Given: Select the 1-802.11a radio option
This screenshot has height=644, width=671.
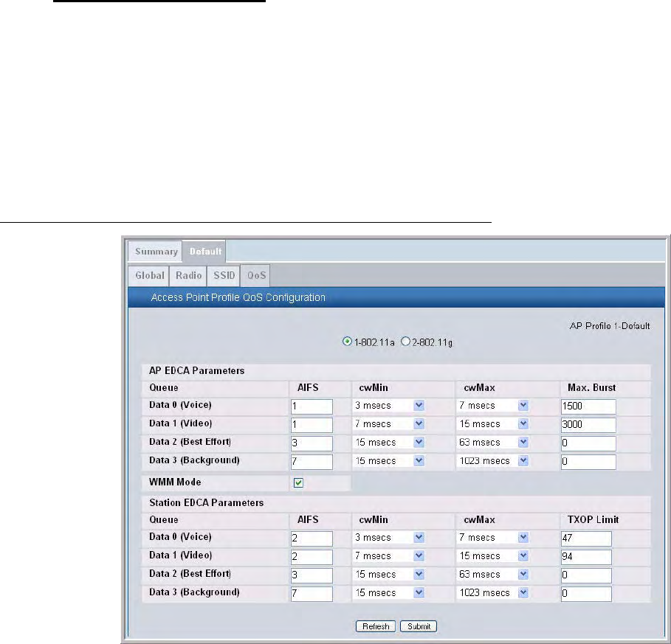Looking at the screenshot, I should [347, 342].
